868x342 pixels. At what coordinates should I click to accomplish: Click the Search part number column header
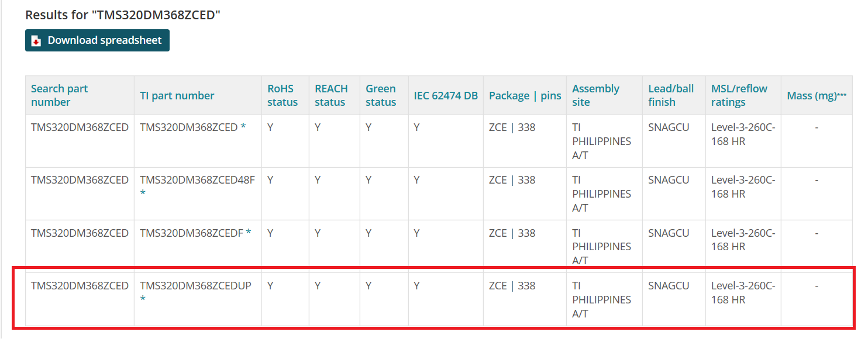click(59, 95)
